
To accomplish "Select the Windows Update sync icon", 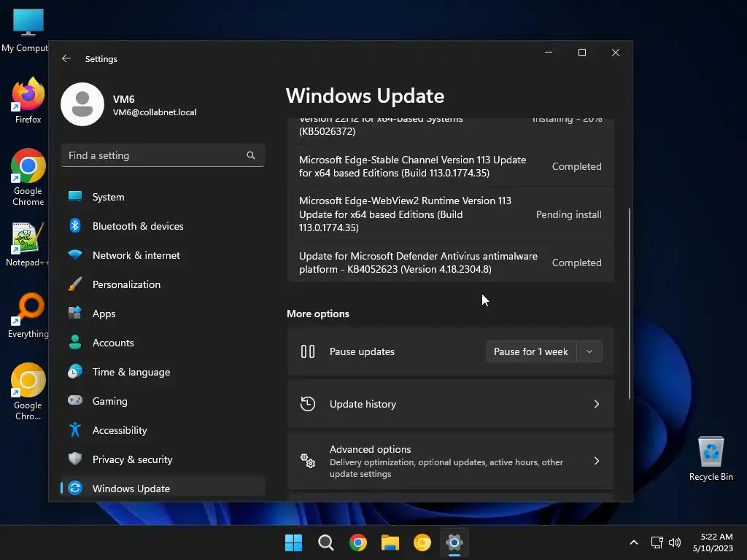I will pos(75,488).
